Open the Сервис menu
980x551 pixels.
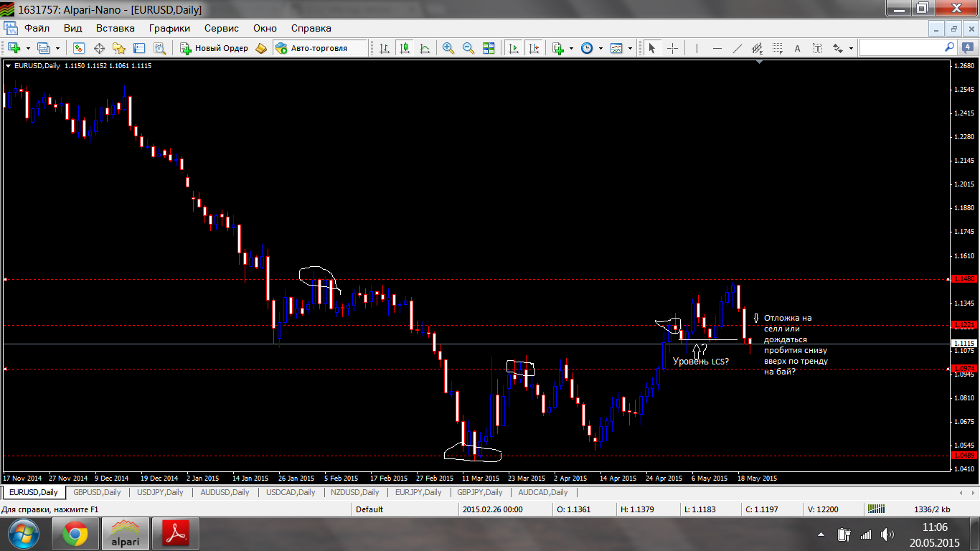(x=222, y=29)
